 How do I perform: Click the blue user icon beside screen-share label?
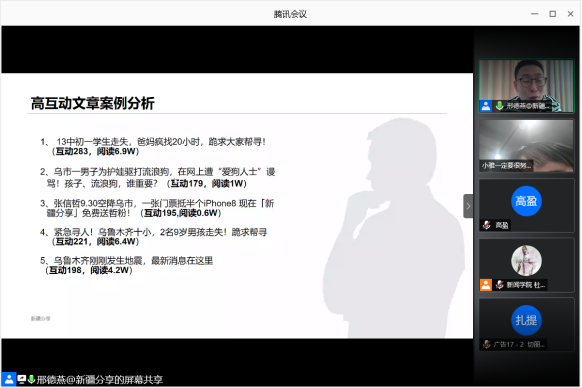pyautogui.click(x=9, y=379)
